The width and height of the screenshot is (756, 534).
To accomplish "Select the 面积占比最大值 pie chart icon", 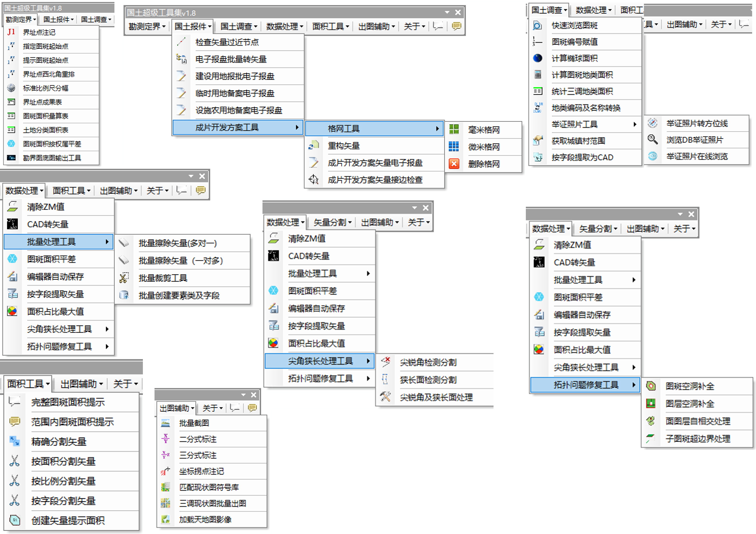I will point(12,311).
